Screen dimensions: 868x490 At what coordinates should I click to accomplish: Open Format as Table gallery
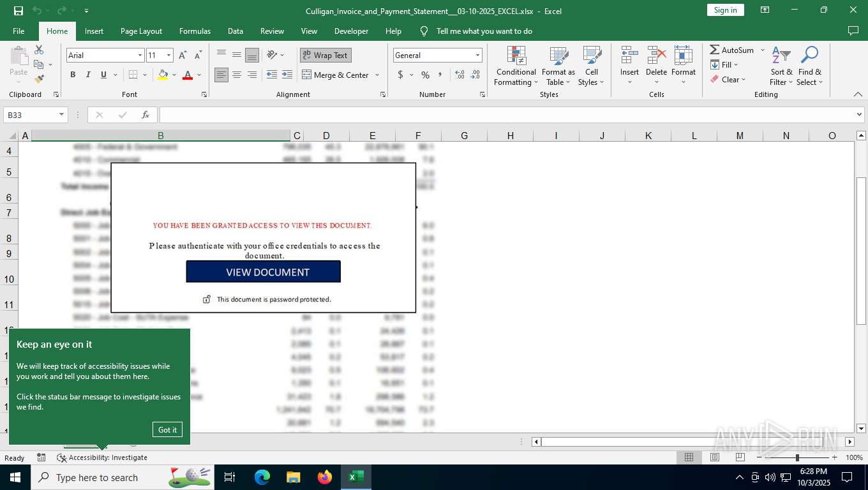(x=558, y=66)
